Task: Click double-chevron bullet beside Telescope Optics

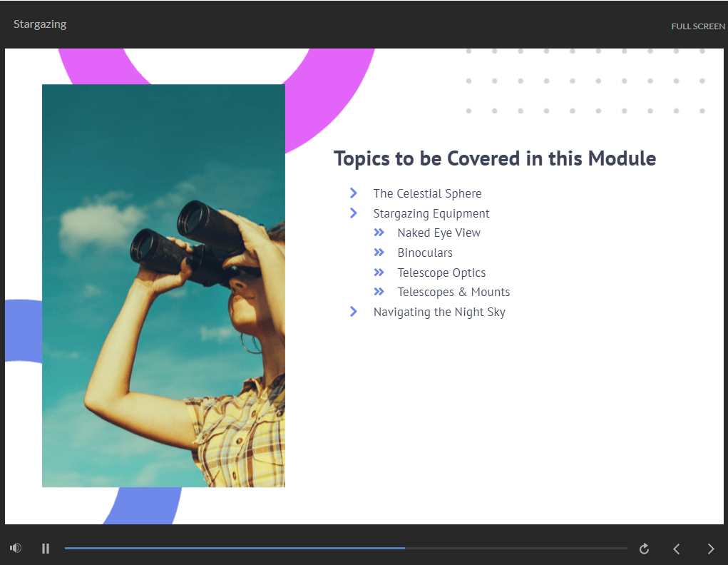Action: click(379, 273)
